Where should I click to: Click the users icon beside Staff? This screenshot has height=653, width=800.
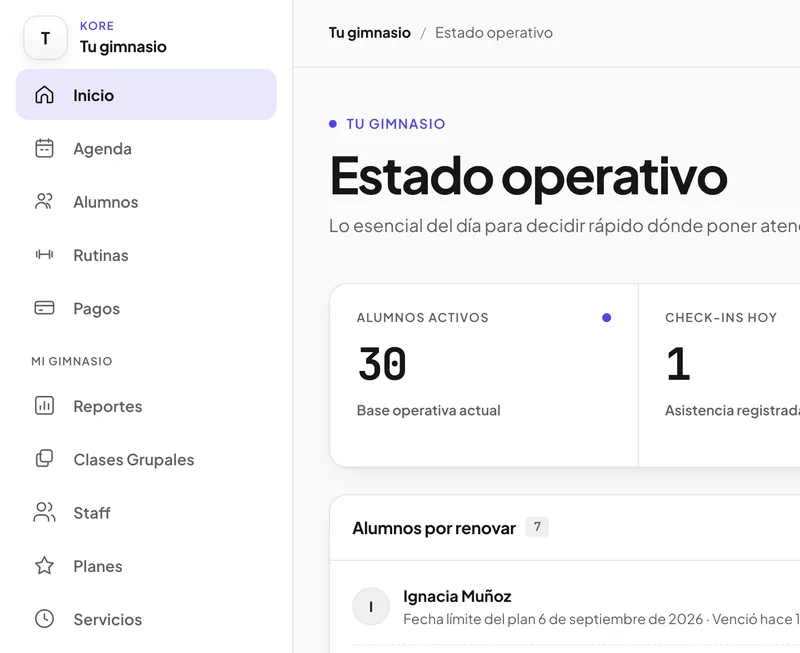(44, 512)
